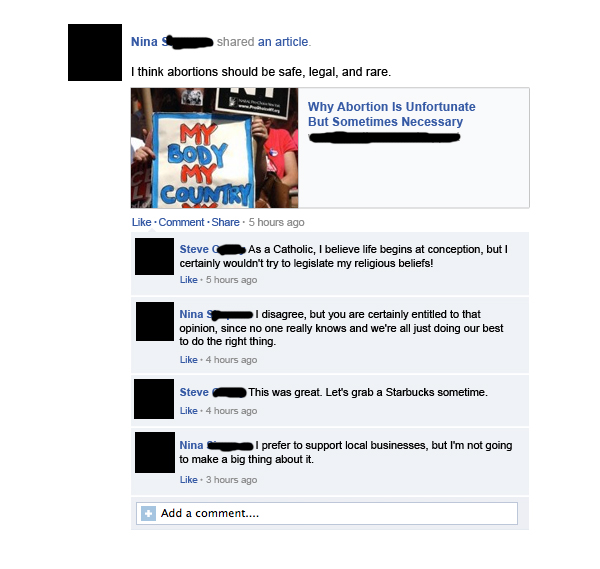Open Nina's name on 'I disagree' comment
The image size is (600, 569).
pos(216,314)
